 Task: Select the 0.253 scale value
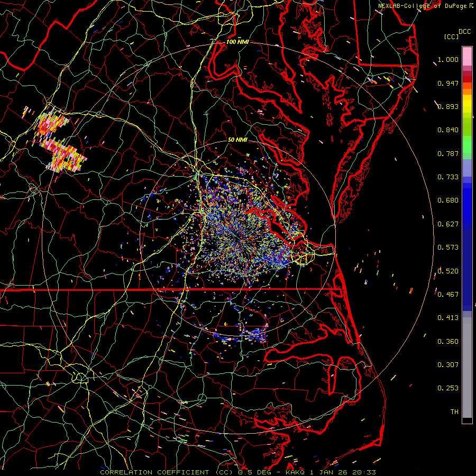point(448,388)
